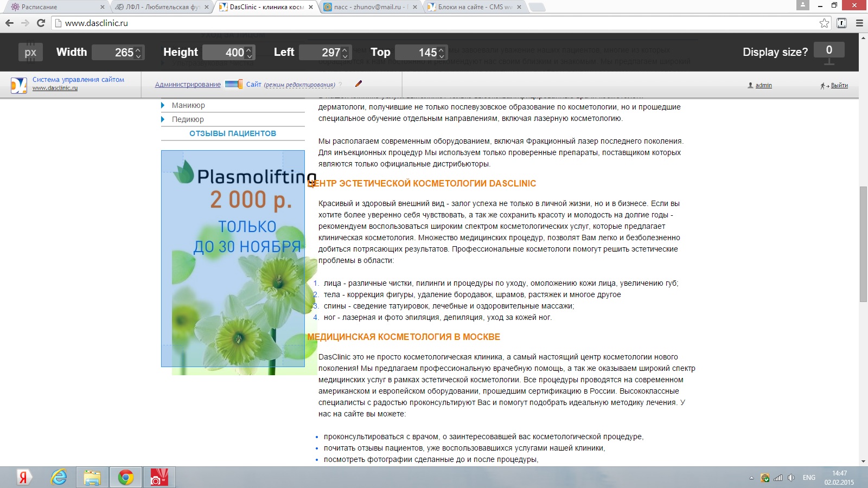868x488 pixels.
Task: Increase Width with the up stepper arrow
Action: click(x=138, y=49)
